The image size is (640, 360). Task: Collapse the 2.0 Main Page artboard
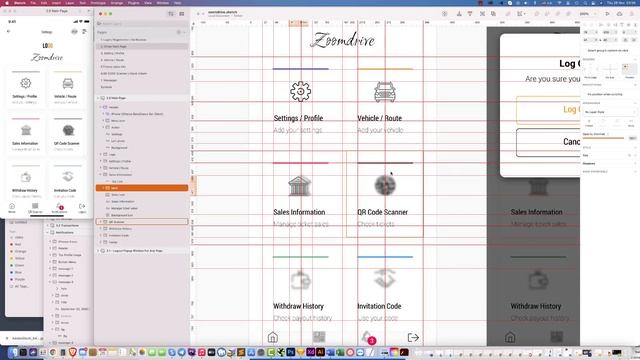98,98
